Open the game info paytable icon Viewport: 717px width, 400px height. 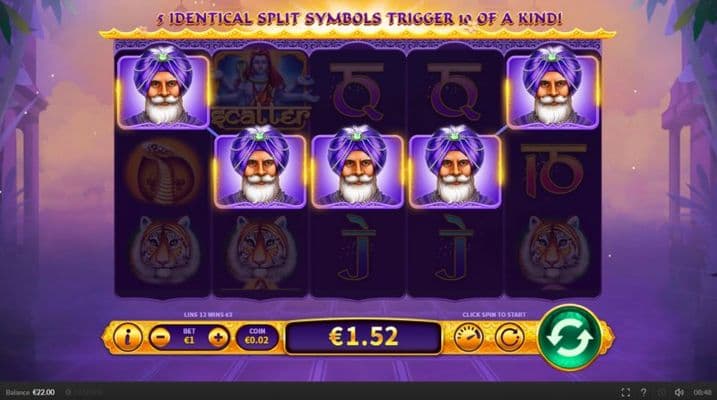pyautogui.click(x=128, y=337)
